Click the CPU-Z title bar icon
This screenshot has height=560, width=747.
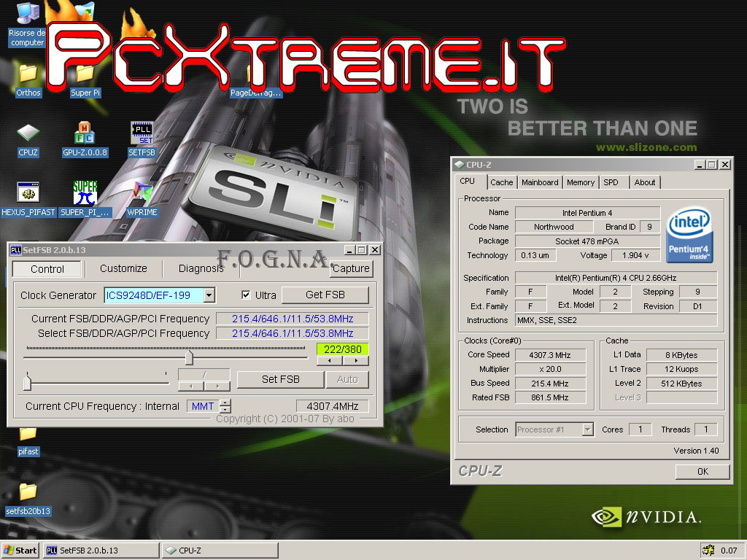click(460, 165)
